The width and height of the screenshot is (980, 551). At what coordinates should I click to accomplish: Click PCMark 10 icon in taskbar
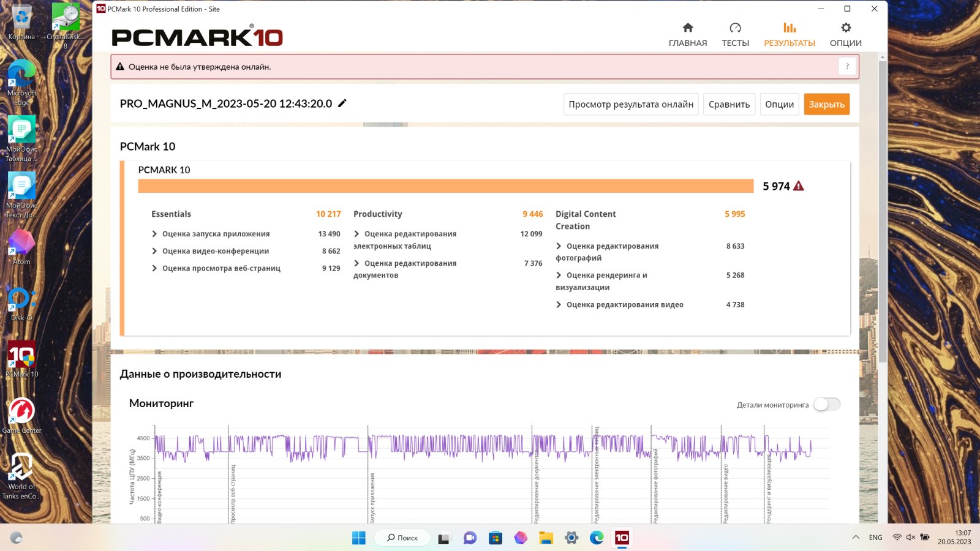pyautogui.click(x=622, y=538)
